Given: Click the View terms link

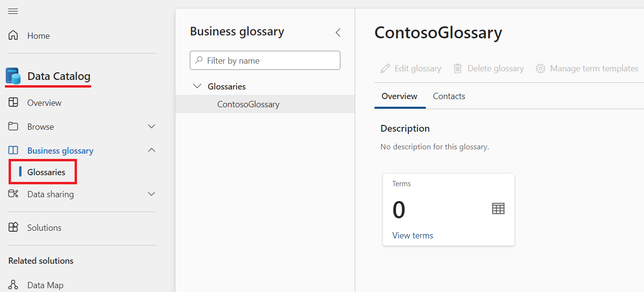Looking at the screenshot, I should coord(412,235).
